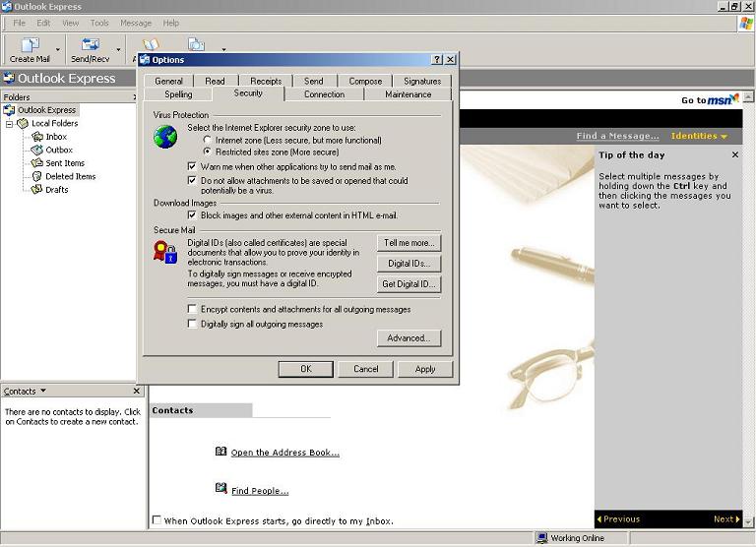Viewport: 756px width, 547px height.
Task: Open the Identities dropdown
Action: pos(699,136)
